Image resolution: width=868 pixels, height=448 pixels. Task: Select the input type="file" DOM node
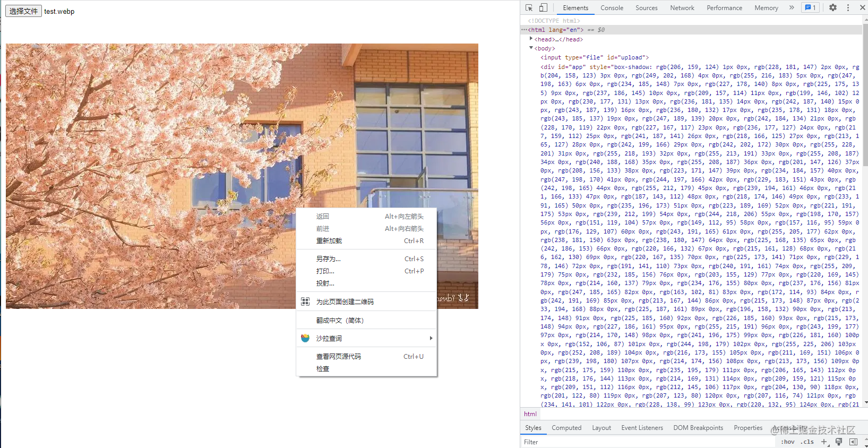click(x=595, y=57)
